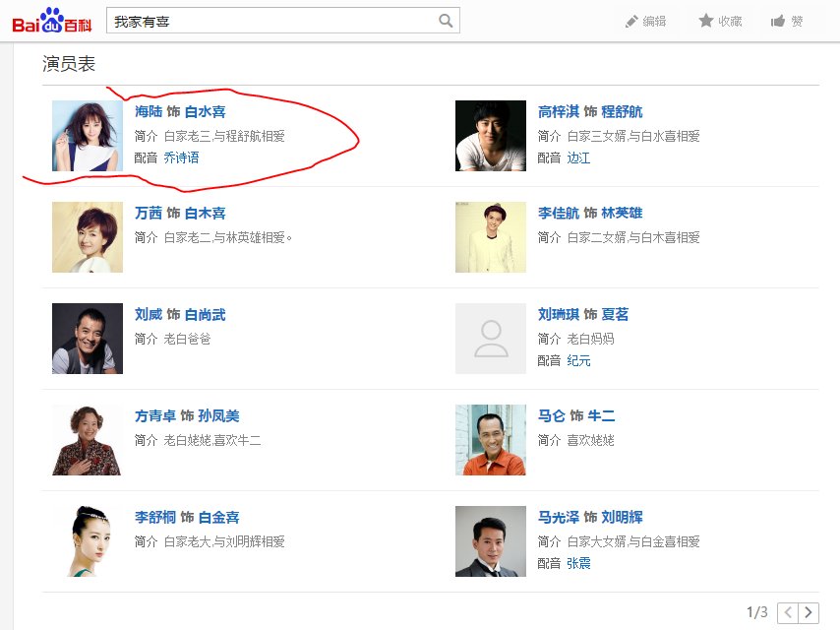Go to previous cast page arrow
Screen dimensions: 840x630
coord(788,612)
